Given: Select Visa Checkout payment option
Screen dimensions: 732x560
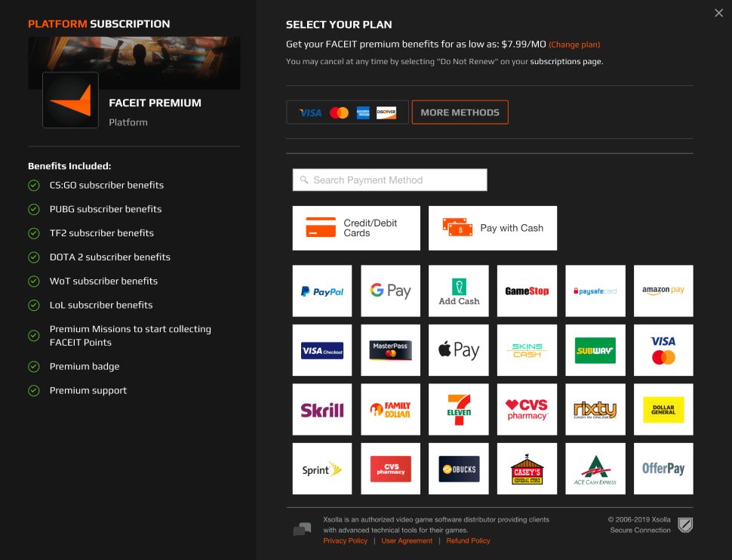Looking at the screenshot, I should point(322,349).
